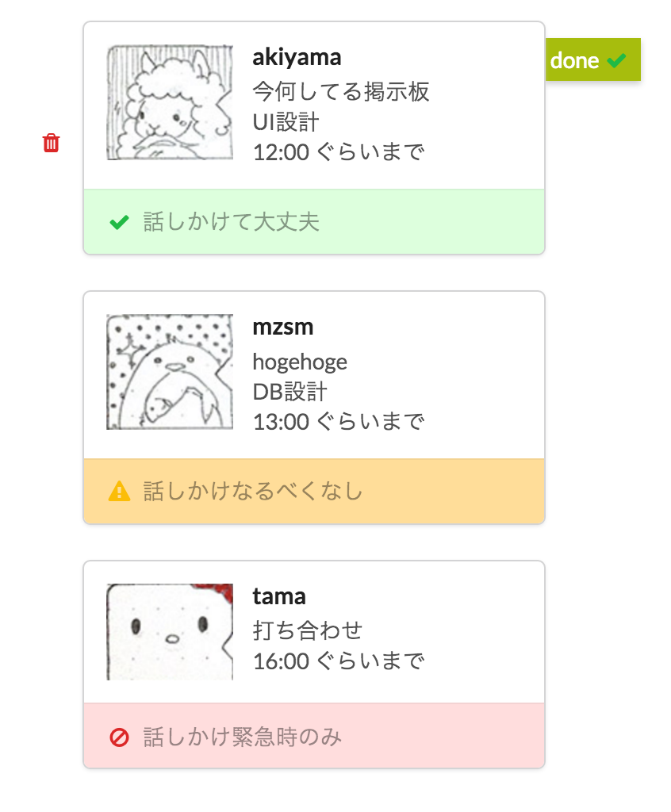Click mzsm's penguin avatar image

[x=170, y=372]
